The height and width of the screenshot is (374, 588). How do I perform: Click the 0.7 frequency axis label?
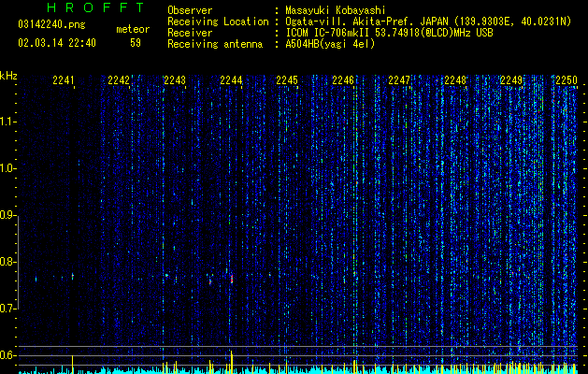[8, 309]
